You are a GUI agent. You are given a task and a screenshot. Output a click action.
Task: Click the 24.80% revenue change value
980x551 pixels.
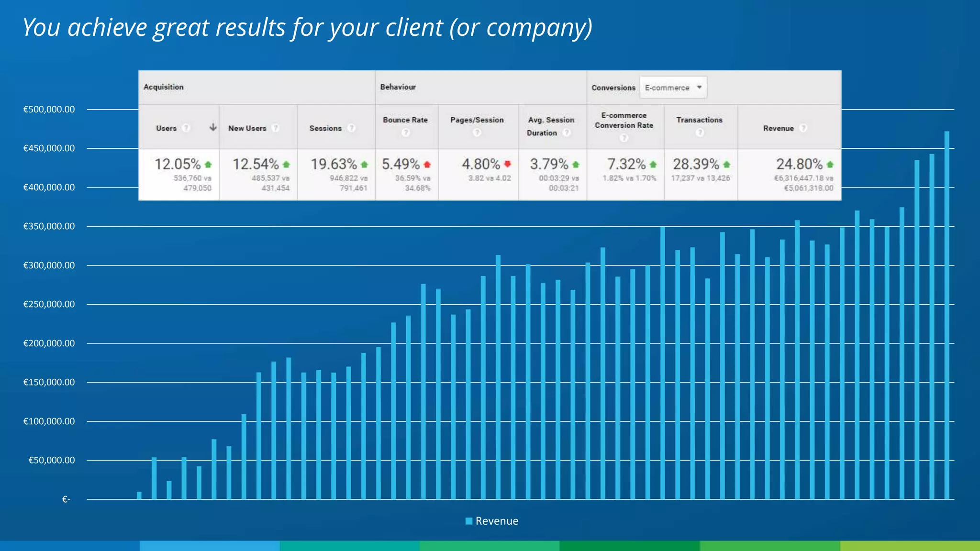pos(799,164)
